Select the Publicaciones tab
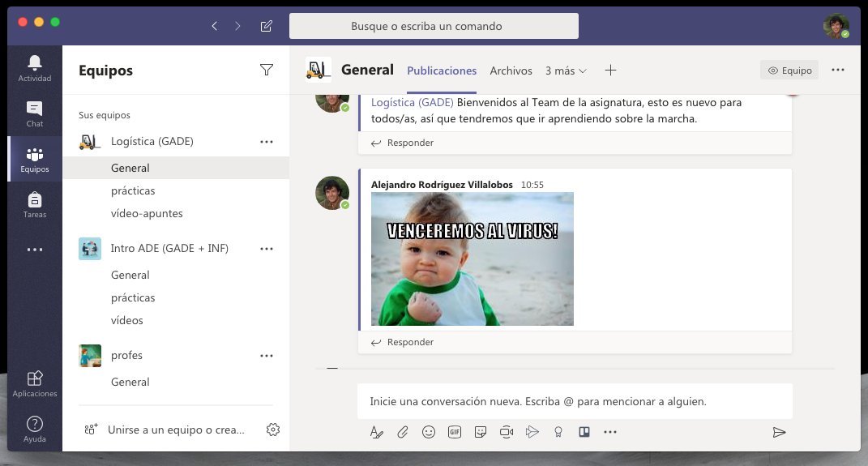Viewport: 868px width, 466px height. tap(442, 71)
